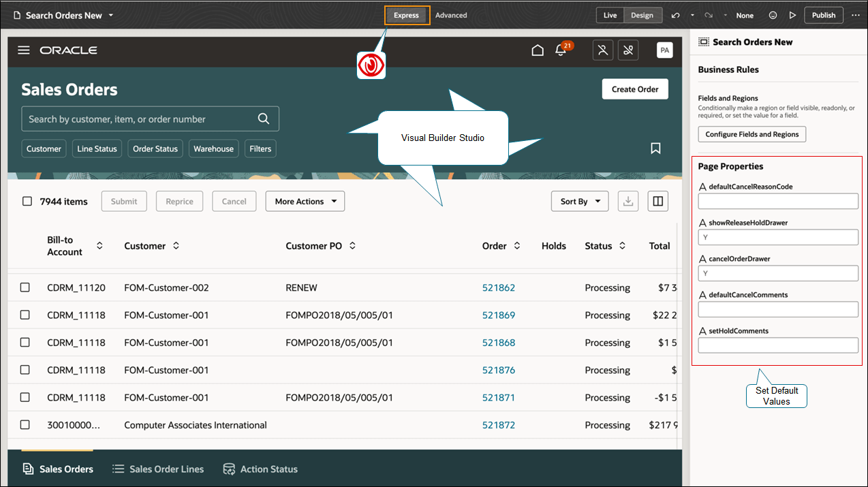
Task: Click the download export icon
Action: tap(628, 202)
